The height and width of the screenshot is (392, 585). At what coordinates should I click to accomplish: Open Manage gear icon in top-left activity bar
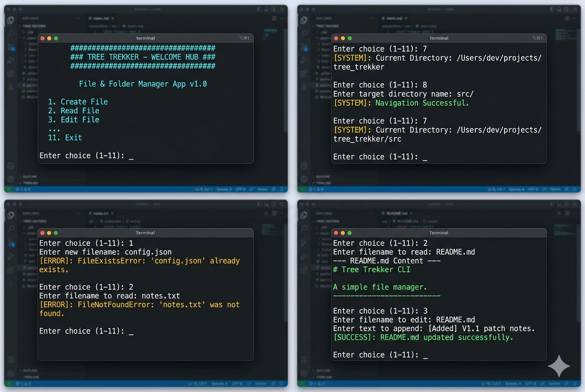coord(11,179)
